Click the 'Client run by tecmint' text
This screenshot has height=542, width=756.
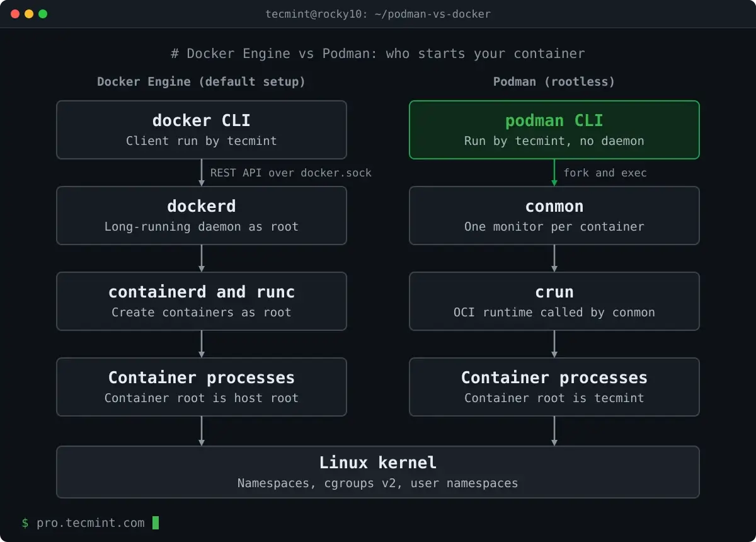pos(202,141)
